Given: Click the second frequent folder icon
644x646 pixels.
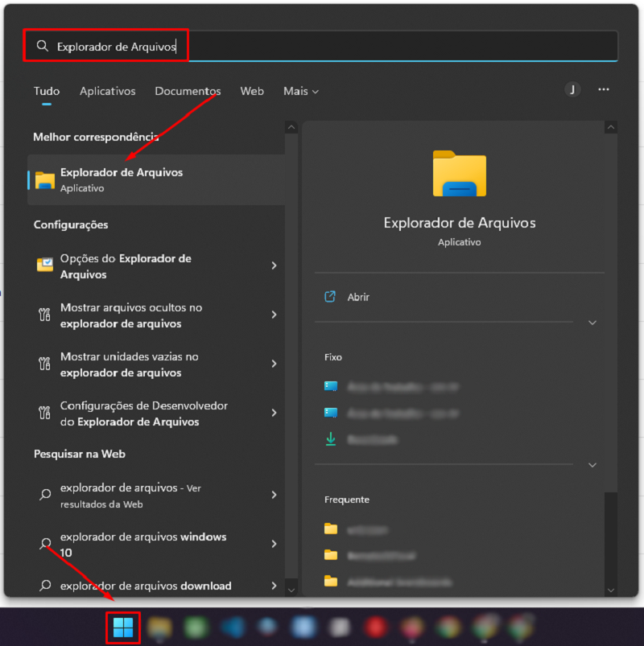Looking at the screenshot, I should click(331, 555).
